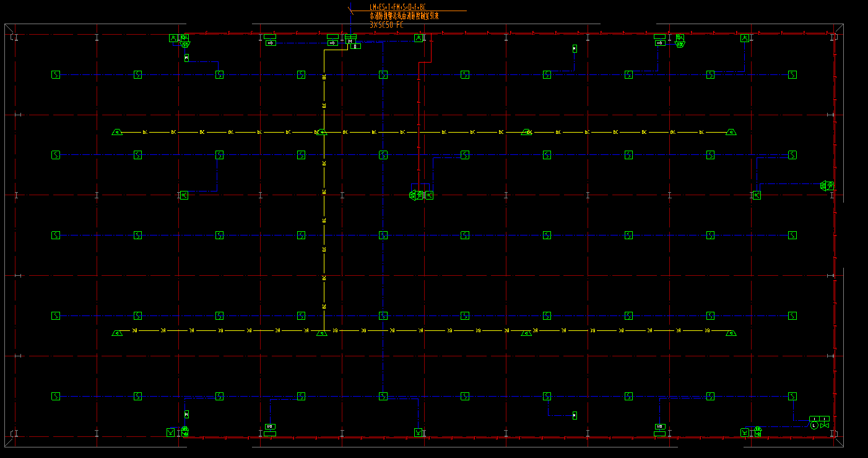Select smoke detector at blue riser's lower end
The width and height of the screenshot is (868, 458).
coord(383,396)
